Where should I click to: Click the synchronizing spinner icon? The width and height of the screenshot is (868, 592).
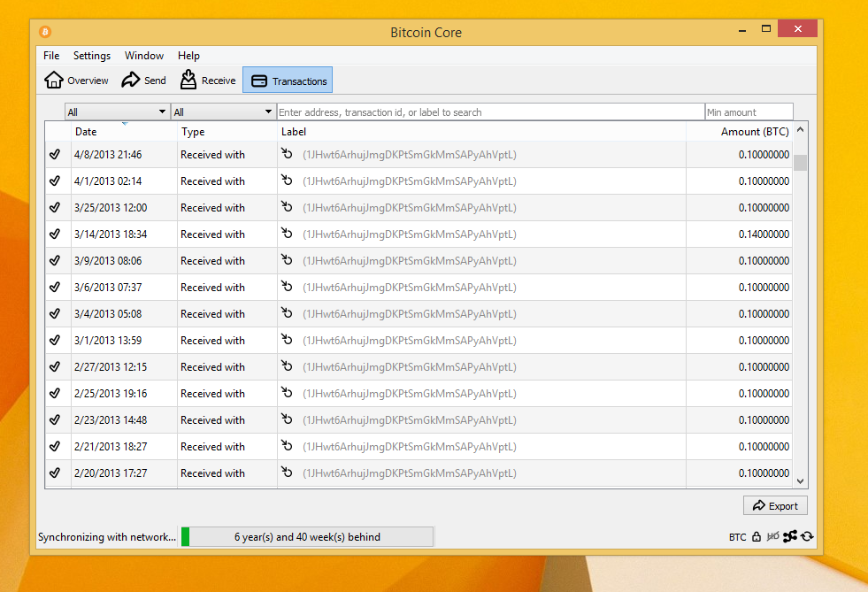[x=807, y=536]
